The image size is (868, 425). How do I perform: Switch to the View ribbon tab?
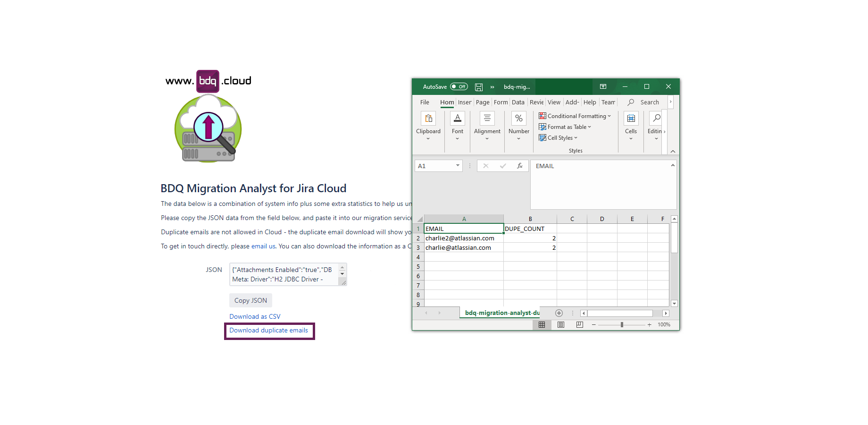click(x=554, y=102)
